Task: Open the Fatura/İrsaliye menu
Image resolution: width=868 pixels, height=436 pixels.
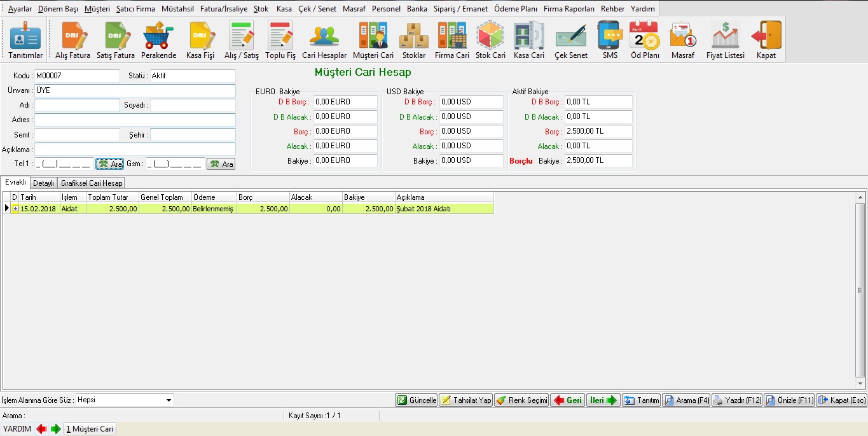Action: pos(223,9)
